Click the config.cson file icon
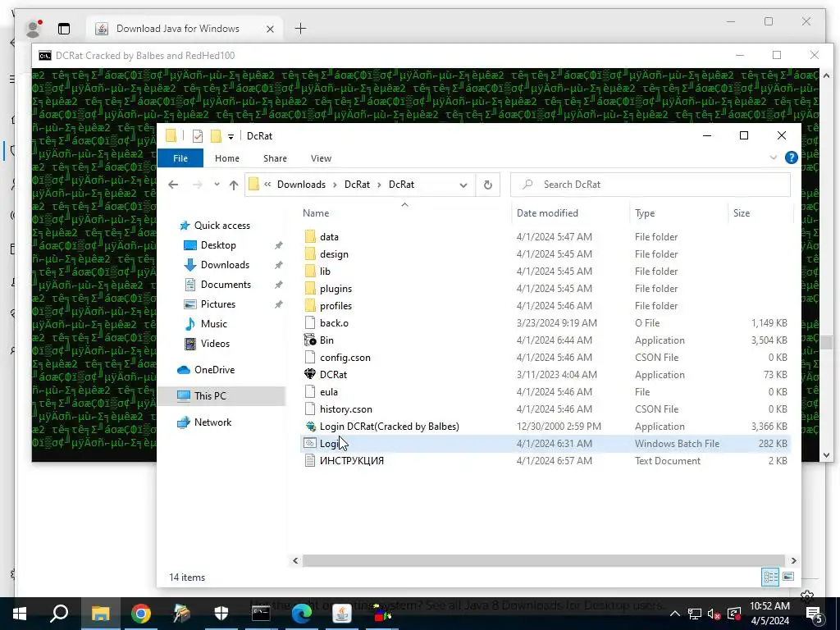Screen dimensions: 840x630 (310, 357)
